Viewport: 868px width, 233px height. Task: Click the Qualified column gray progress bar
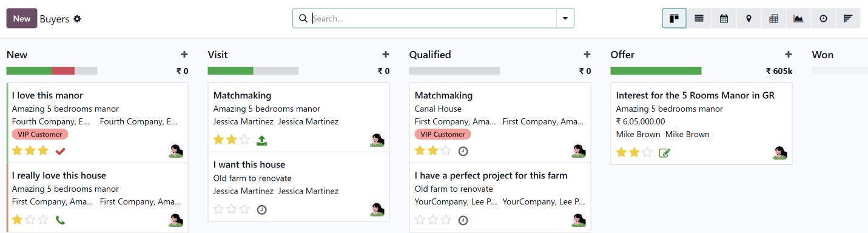[454, 70]
